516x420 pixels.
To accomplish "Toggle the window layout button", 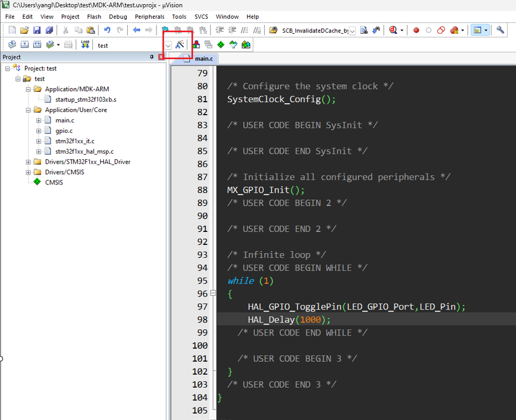I will (477, 30).
